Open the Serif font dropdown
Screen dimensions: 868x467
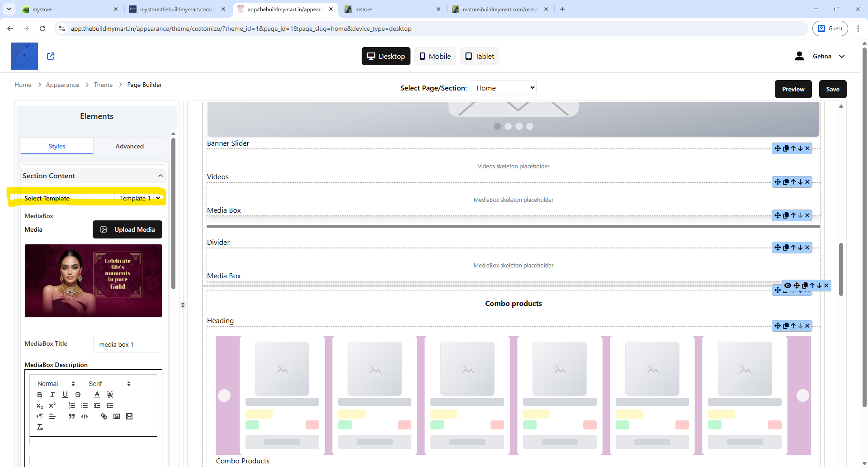tap(110, 384)
